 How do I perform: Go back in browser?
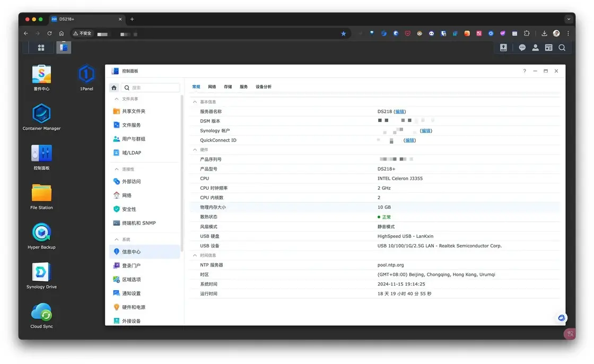(x=26, y=33)
